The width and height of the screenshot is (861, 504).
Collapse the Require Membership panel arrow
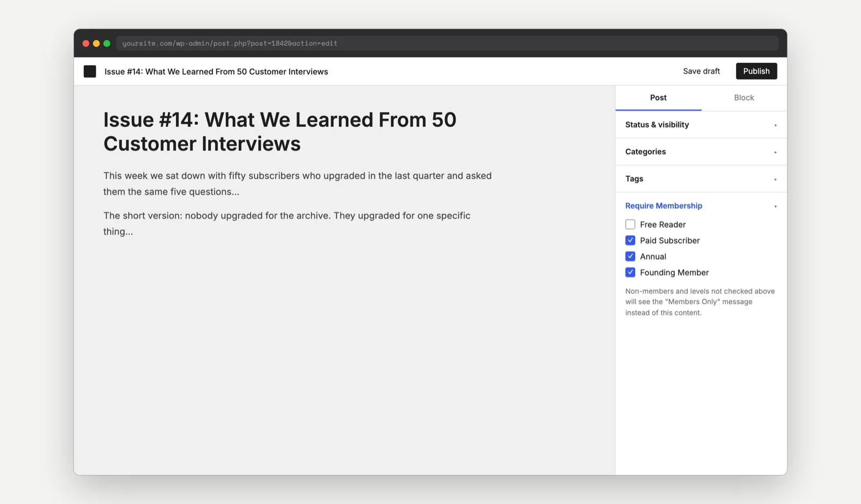[775, 207]
